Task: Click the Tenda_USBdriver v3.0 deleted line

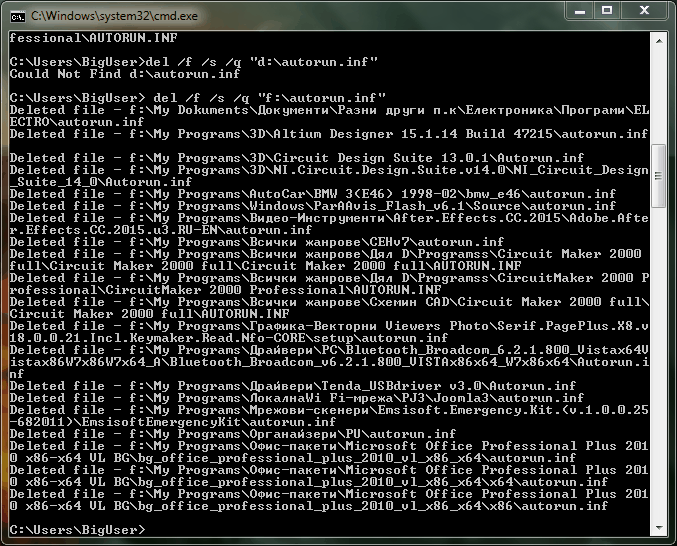Action: [293, 386]
